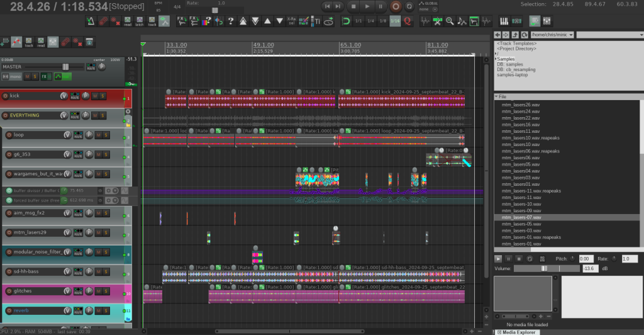Select the 1/8 grid button
The width and height of the screenshot is (644, 335).
[x=383, y=21]
